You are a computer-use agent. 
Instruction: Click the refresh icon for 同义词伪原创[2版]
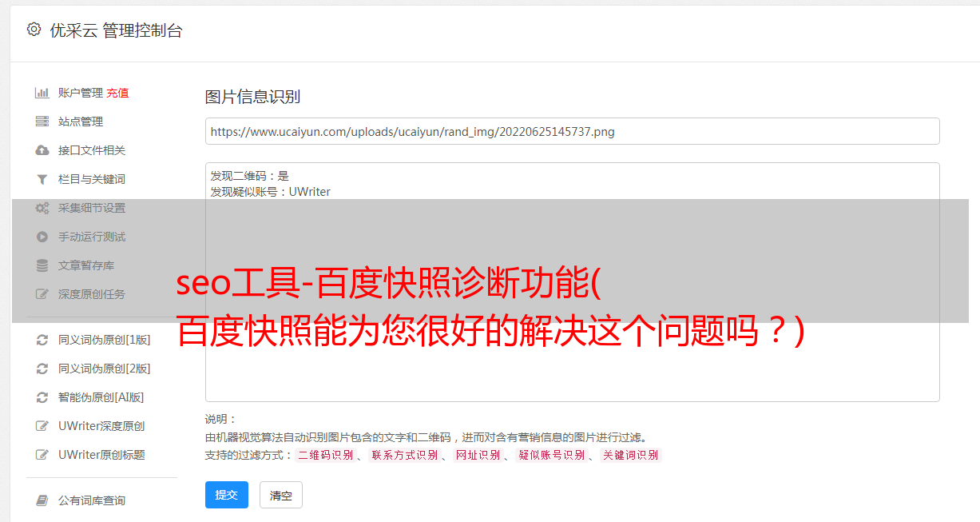coord(42,369)
